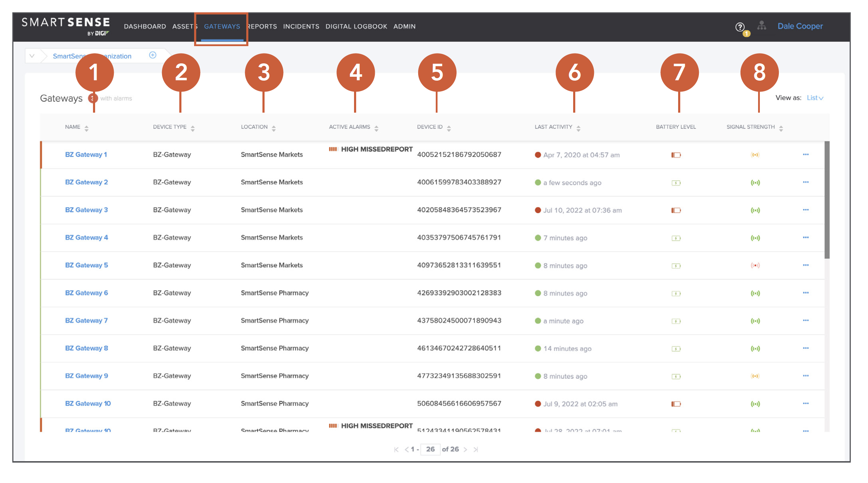Open more options for BZ Gateway 4
The width and height of the screenshot is (868, 483).
806,238
